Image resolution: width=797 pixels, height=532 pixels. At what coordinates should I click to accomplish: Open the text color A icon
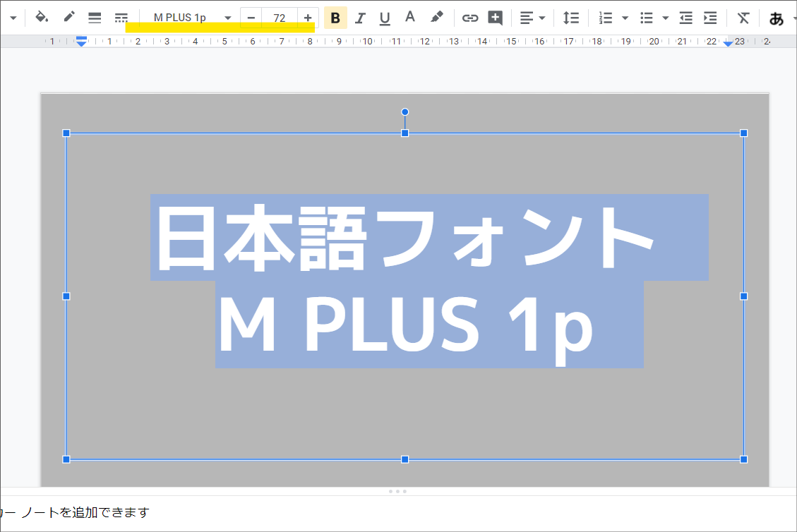(409, 18)
